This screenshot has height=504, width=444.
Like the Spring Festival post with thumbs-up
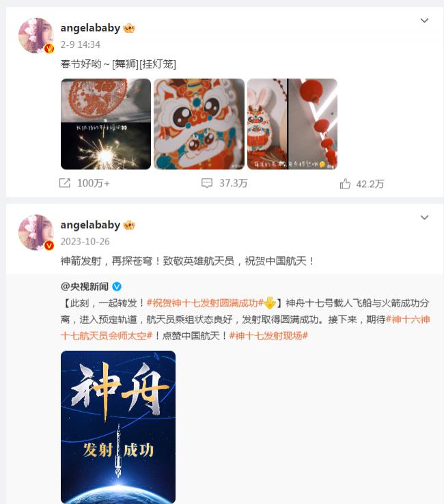[x=345, y=184]
